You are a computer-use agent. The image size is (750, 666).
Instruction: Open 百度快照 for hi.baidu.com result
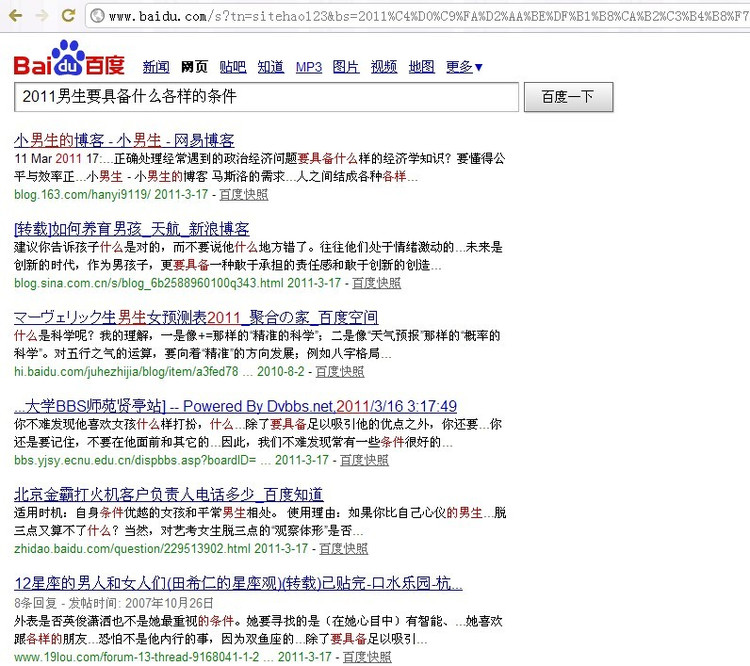click(x=340, y=372)
